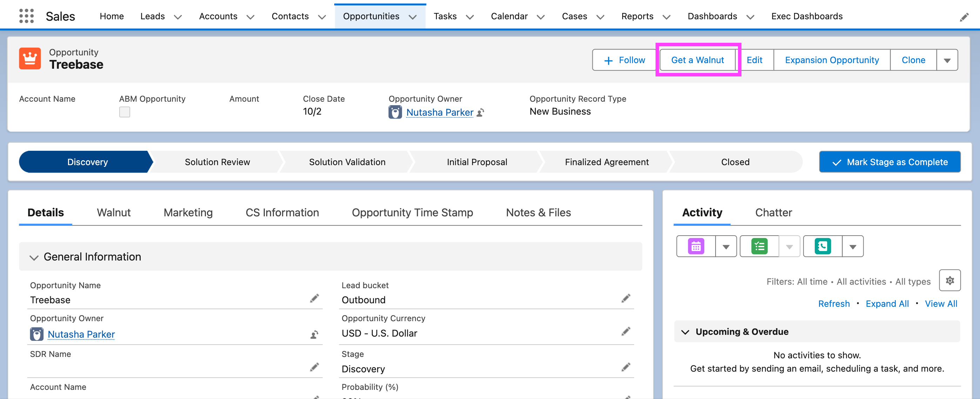The width and height of the screenshot is (980, 399).
Task: Edit the navigation bar pencil icon
Action: coord(964,17)
